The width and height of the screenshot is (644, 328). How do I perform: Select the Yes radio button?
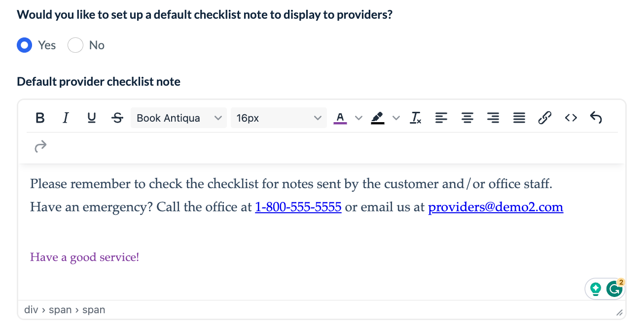tap(25, 45)
